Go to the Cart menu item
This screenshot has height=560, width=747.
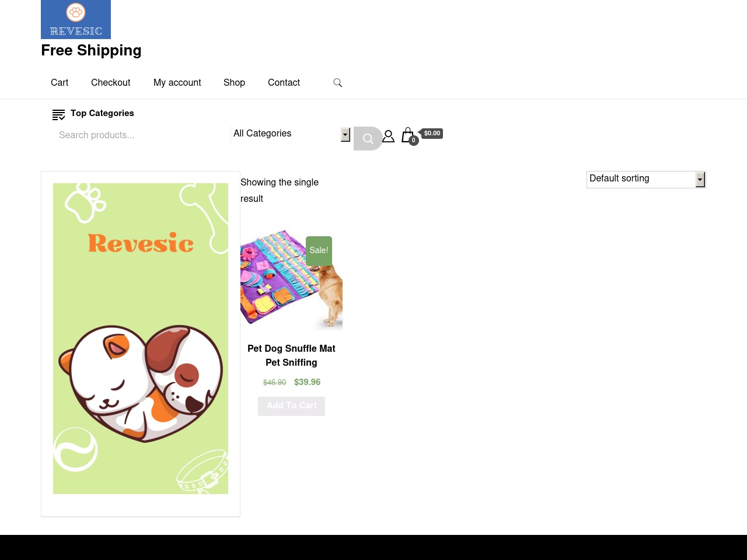tap(60, 83)
